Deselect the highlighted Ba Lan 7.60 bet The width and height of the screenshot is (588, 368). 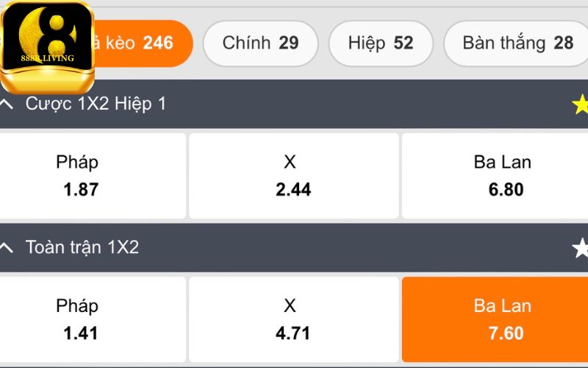click(495, 319)
